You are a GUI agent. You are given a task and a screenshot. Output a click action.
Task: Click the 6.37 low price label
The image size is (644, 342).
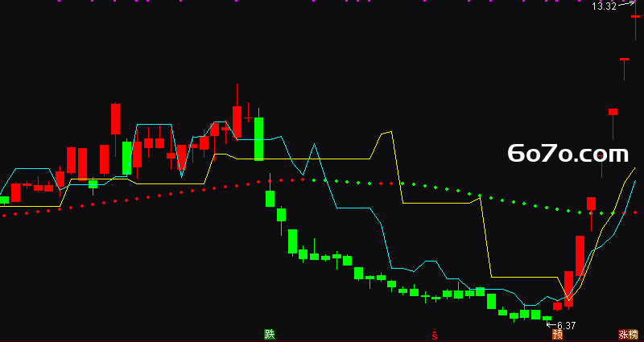click(x=567, y=326)
